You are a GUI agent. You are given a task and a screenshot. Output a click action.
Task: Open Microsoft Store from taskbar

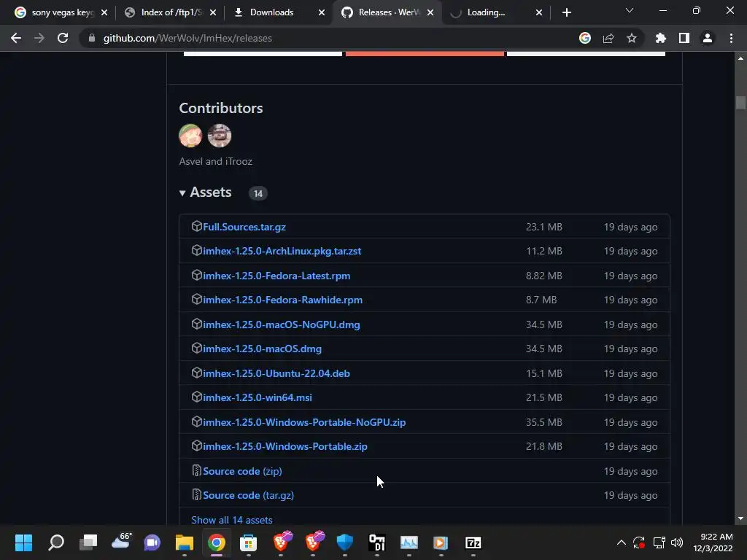[248, 542]
